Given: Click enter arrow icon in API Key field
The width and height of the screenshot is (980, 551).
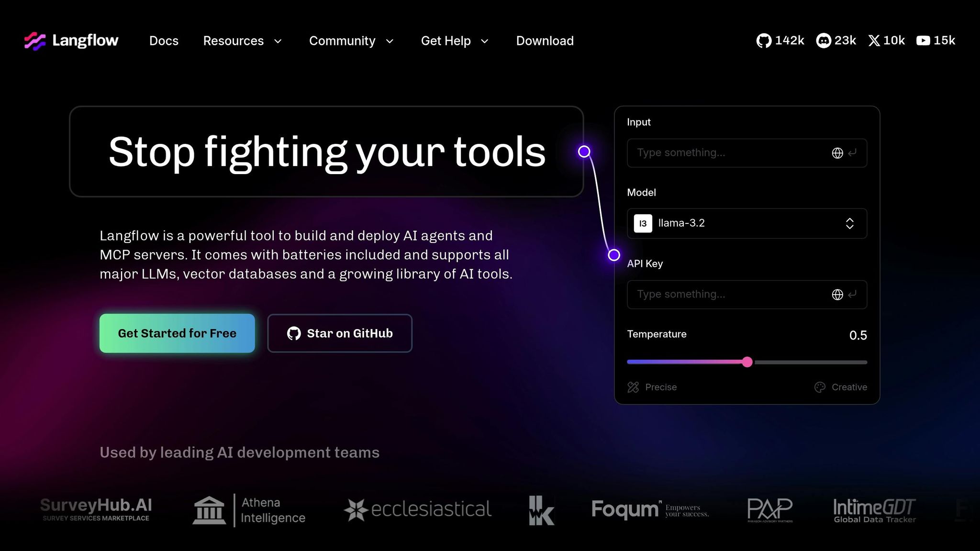Looking at the screenshot, I should pyautogui.click(x=852, y=295).
